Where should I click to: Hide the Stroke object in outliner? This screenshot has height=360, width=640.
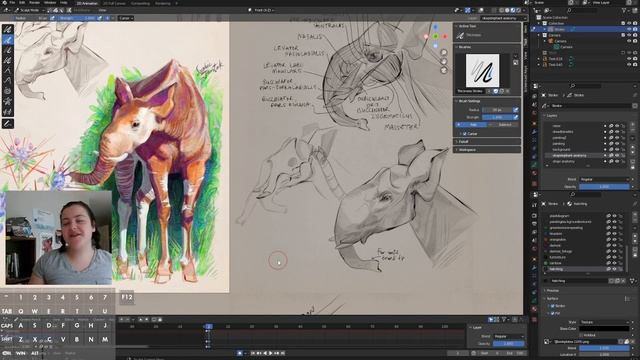[x=629, y=29]
